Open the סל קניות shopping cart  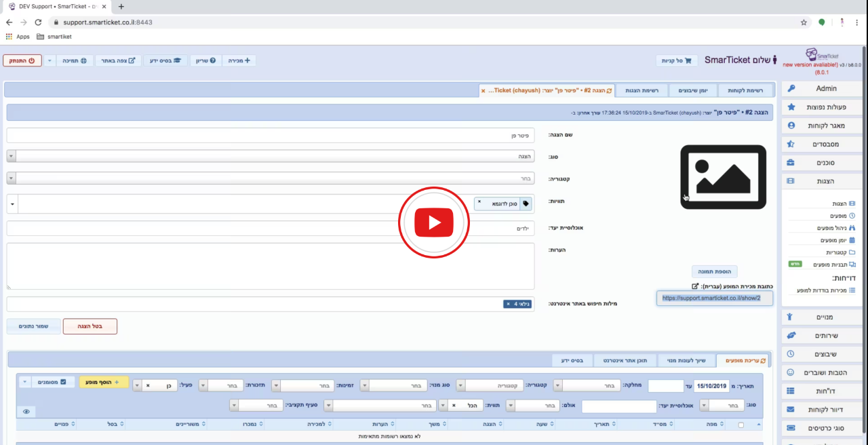[x=677, y=60]
